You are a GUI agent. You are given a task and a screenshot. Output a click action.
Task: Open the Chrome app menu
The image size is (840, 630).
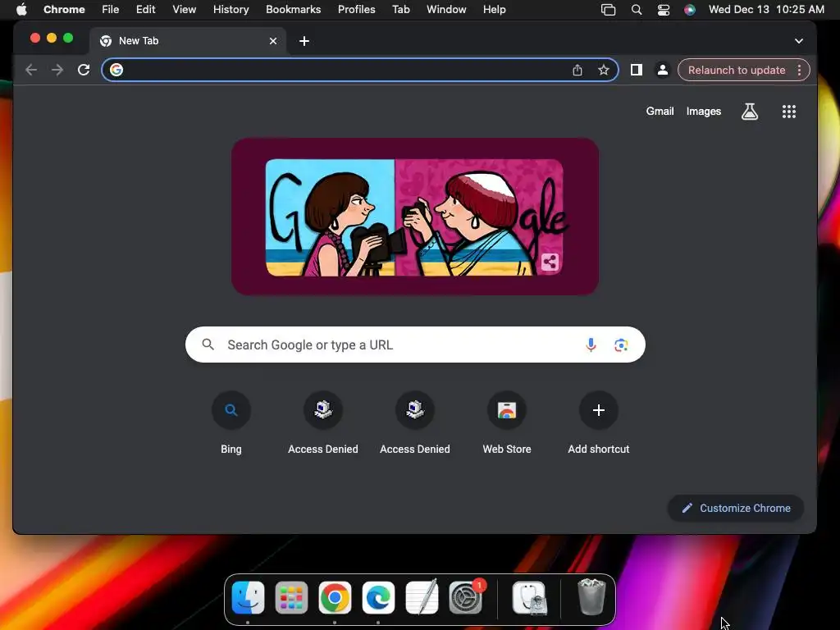(64, 10)
